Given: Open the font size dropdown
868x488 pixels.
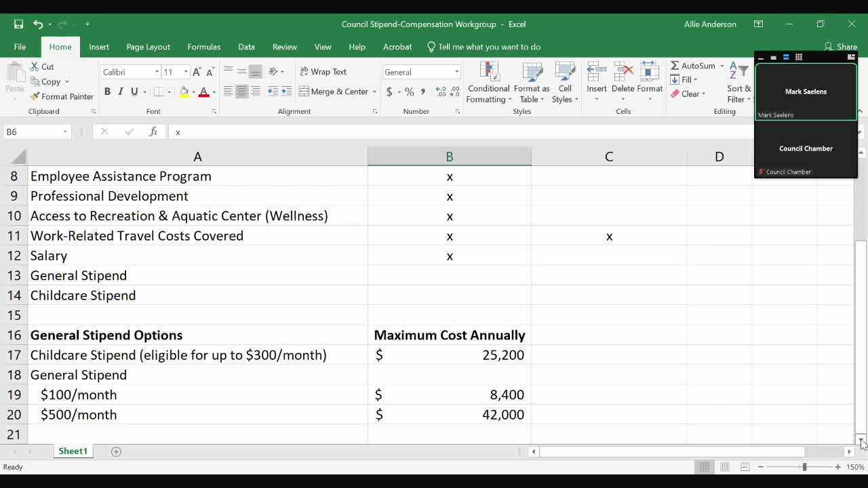Looking at the screenshot, I should (x=185, y=72).
